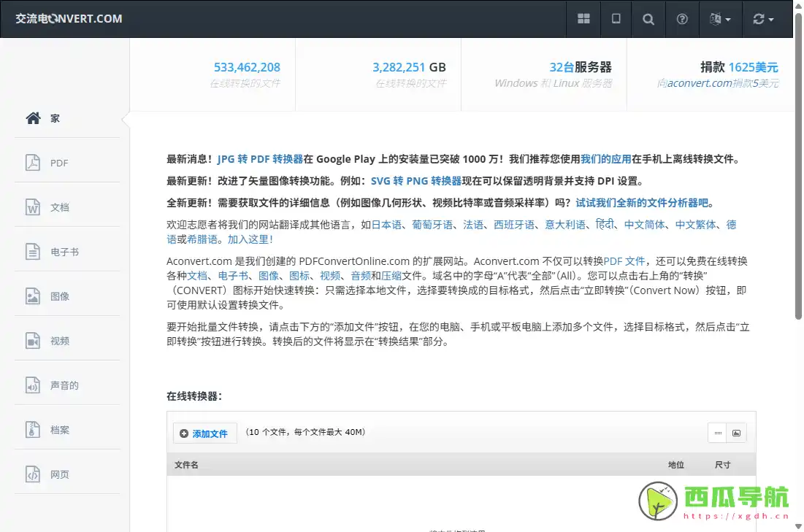Click the 中文简体 language link
This screenshot has width=804, height=532.
tap(644, 225)
